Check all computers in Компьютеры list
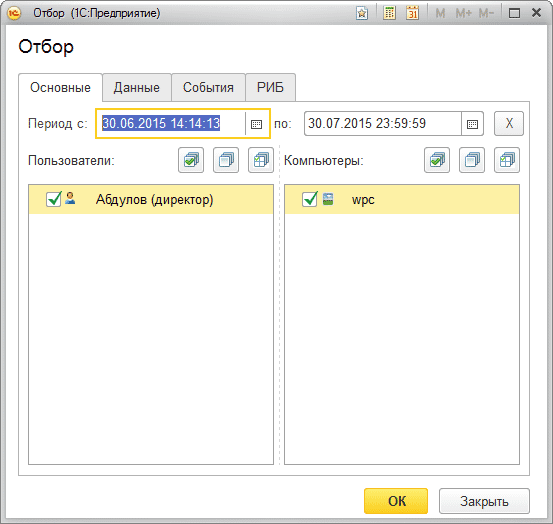The image size is (553, 524). 437,160
